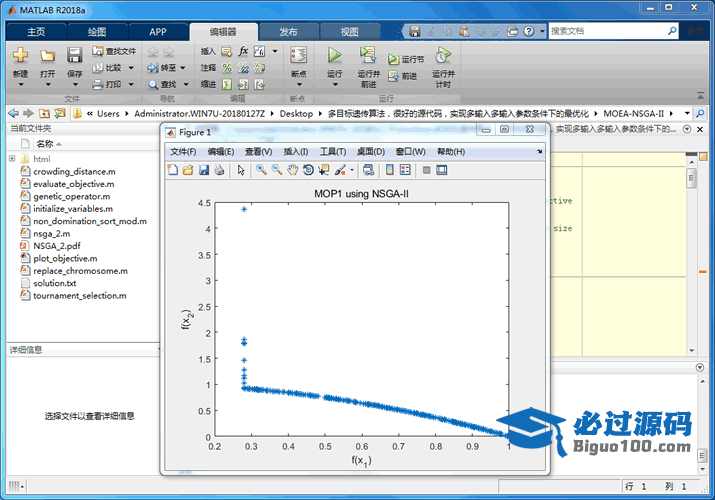Image resolution: width=715 pixels, height=500 pixels.
Task: Open the Run button dropdown arrow
Action: pos(335,84)
